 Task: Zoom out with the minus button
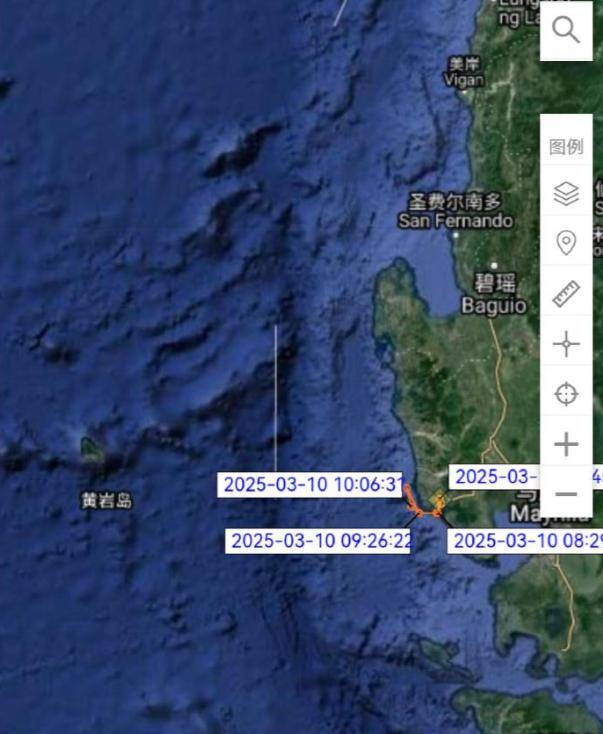pyautogui.click(x=566, y=494)
